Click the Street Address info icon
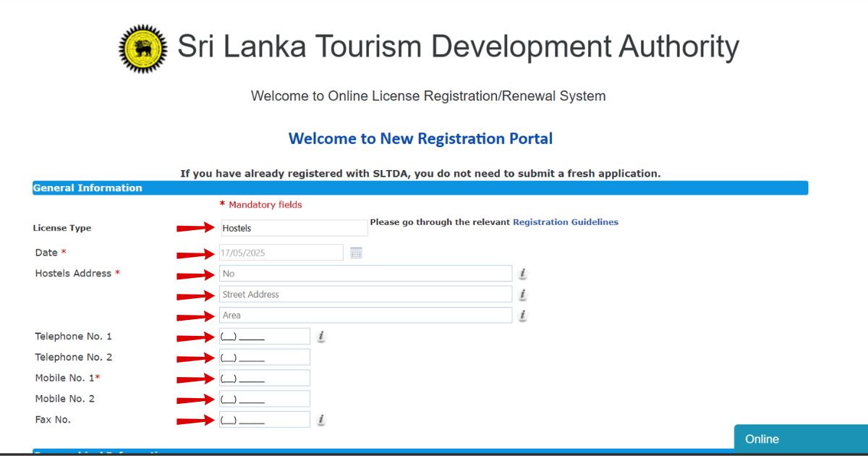The height and width of the screenshot is (456, 868). (x=522, y=295)
